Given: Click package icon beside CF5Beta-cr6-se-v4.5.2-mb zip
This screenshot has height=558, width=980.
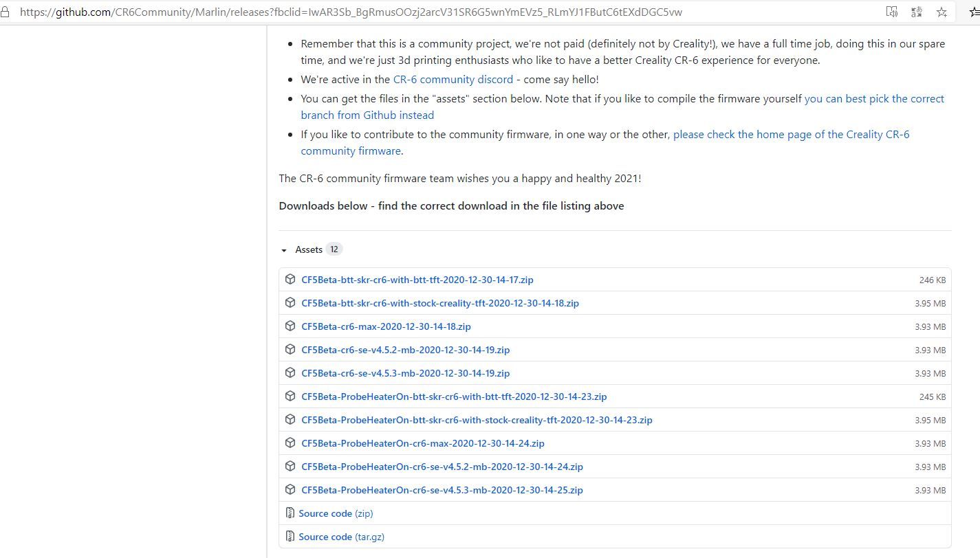Looking at the screenshot, I should pos(290,350).
